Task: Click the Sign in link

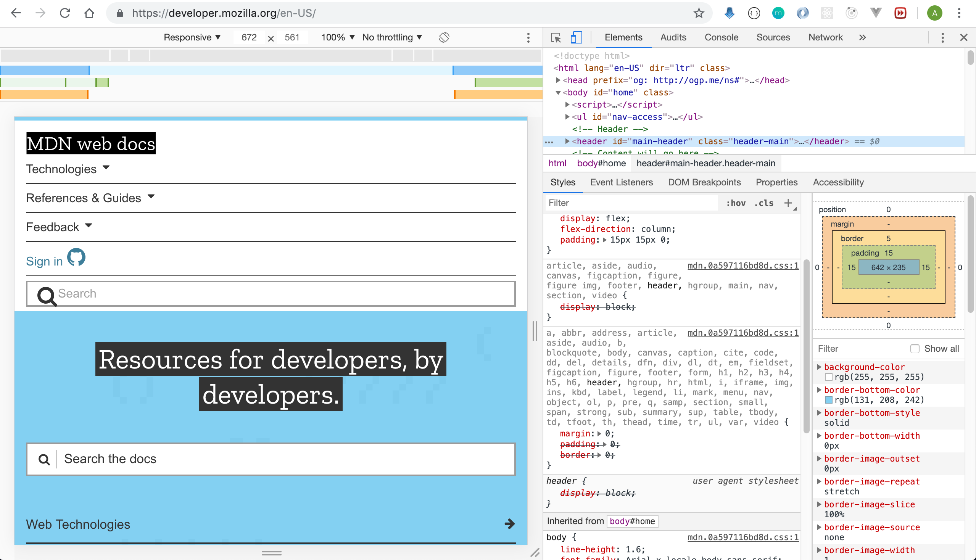Action: pos(44,261)
